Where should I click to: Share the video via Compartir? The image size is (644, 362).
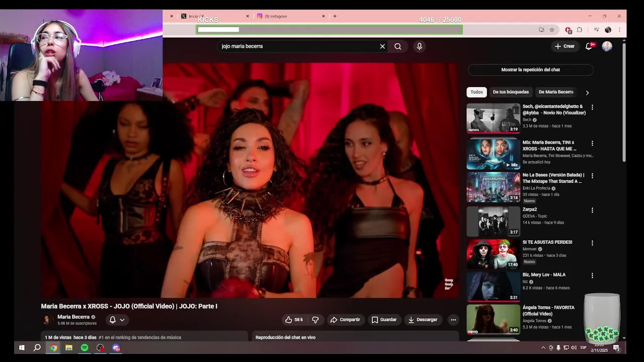(345, 320)
